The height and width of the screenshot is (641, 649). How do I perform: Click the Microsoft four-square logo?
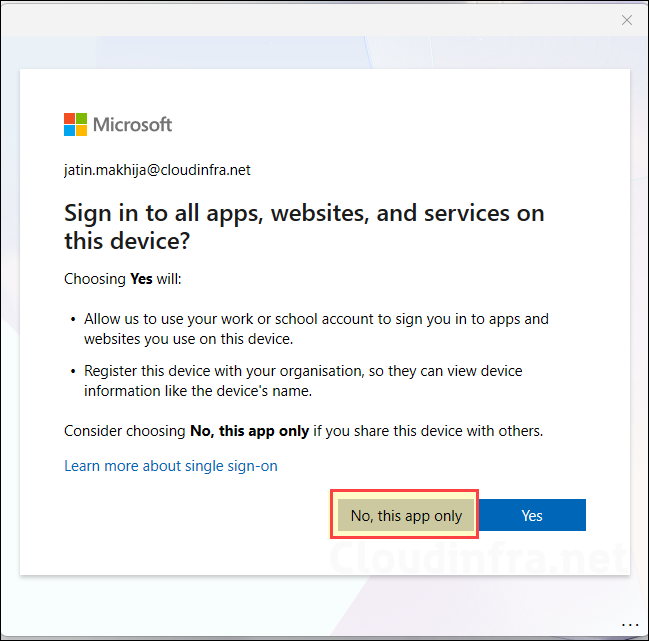75,124
